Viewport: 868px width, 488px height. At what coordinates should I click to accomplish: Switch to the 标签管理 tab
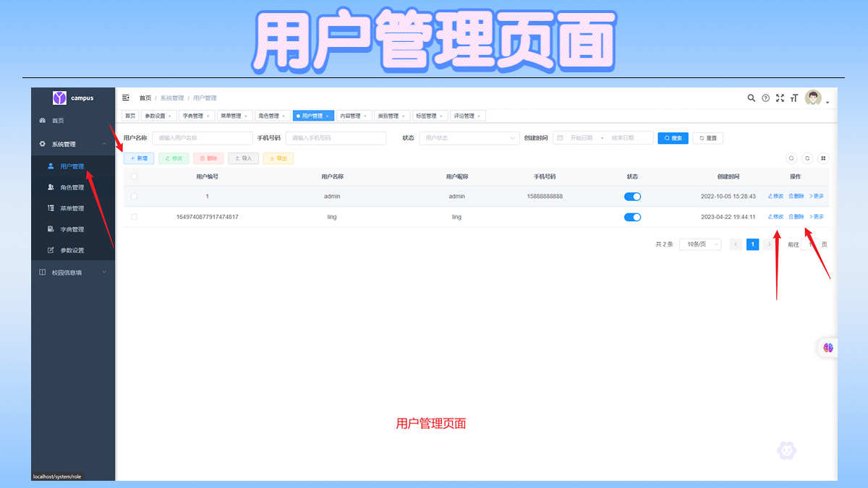tap(430, 116)
